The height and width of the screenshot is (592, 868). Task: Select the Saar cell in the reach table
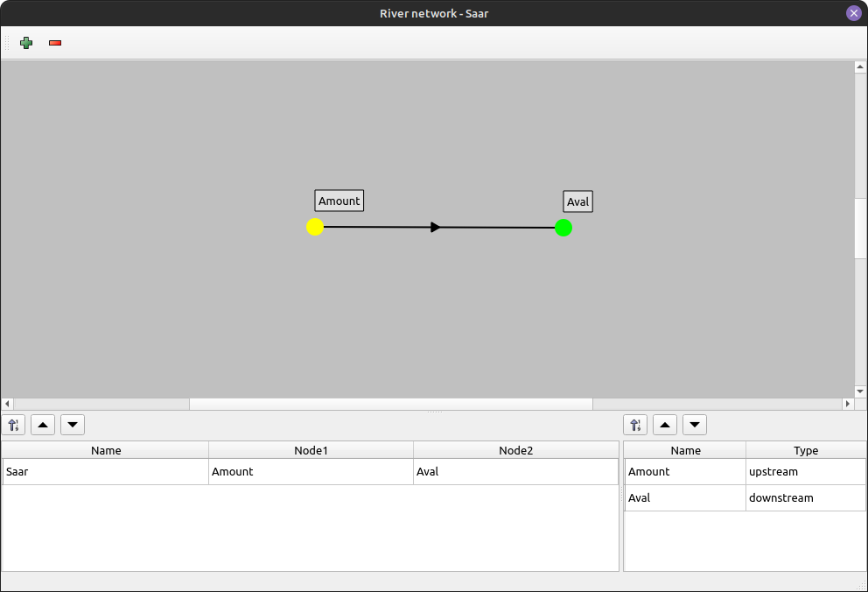105,472
